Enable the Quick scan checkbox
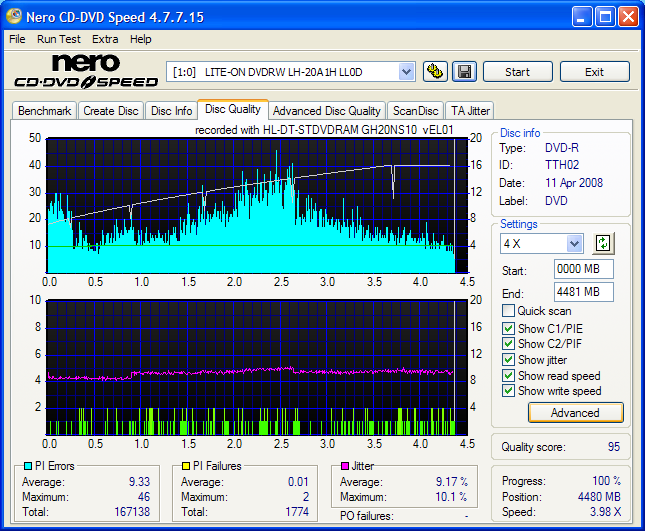The height and width of the screenshot is (531, 645). point(509,311)
